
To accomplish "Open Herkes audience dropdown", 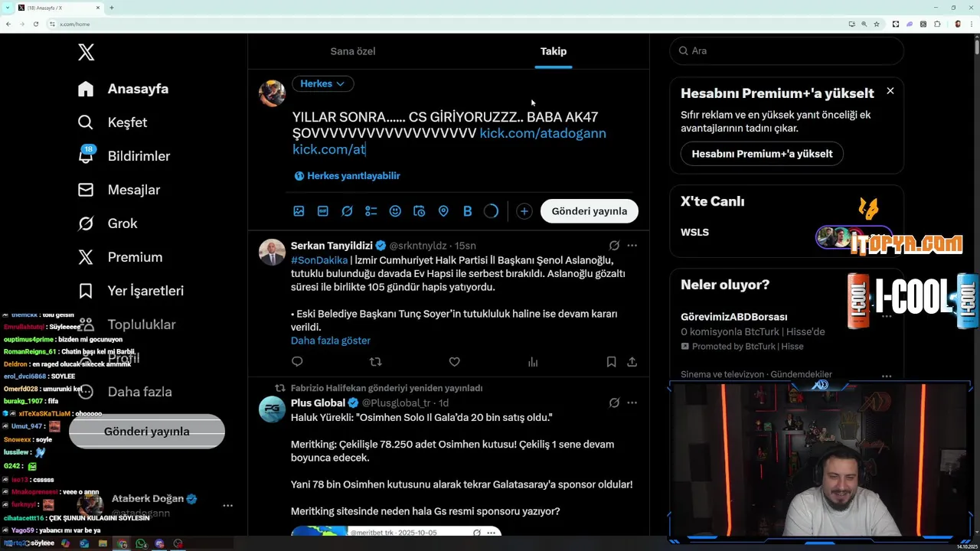I will (322, 83).
